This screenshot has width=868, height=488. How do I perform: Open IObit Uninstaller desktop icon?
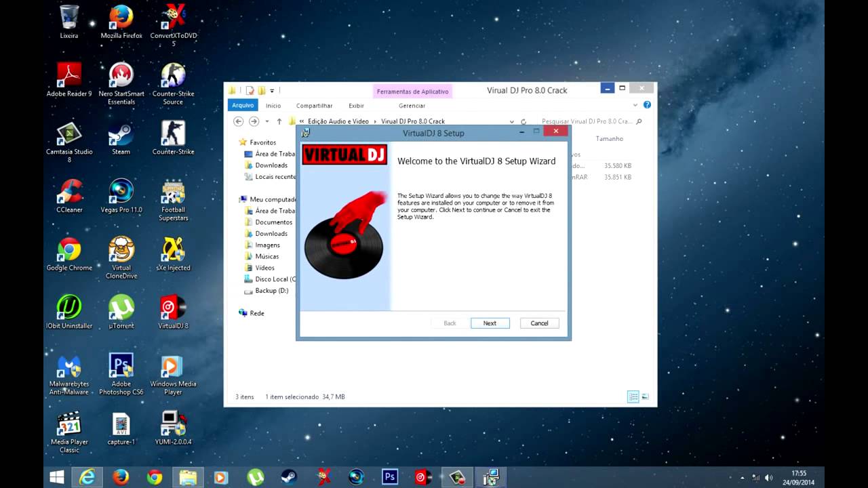(x=68, y=312)
